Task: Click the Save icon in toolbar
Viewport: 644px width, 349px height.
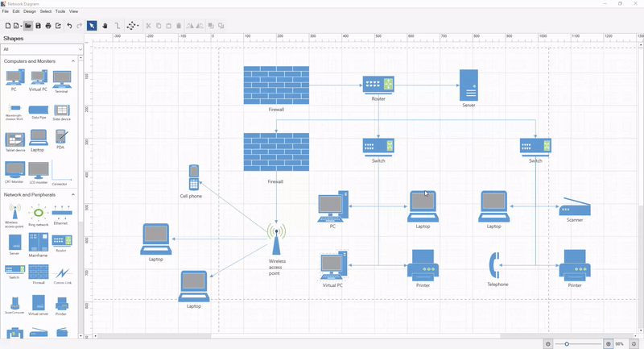Action: [38, 26]
